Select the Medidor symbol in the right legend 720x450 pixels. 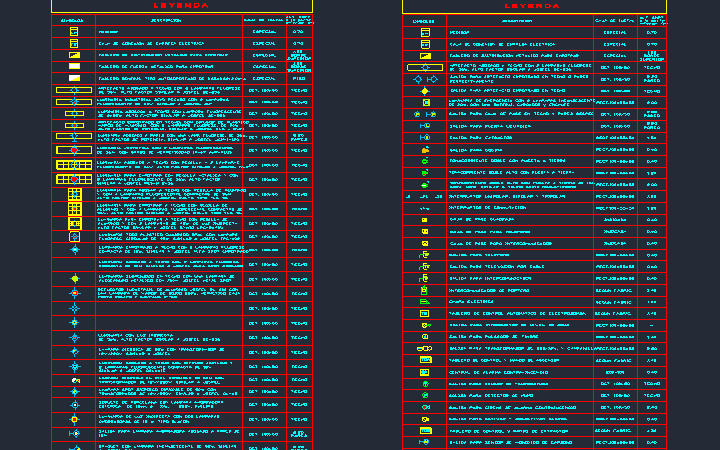pyautogui.click(x=425, y=33)
